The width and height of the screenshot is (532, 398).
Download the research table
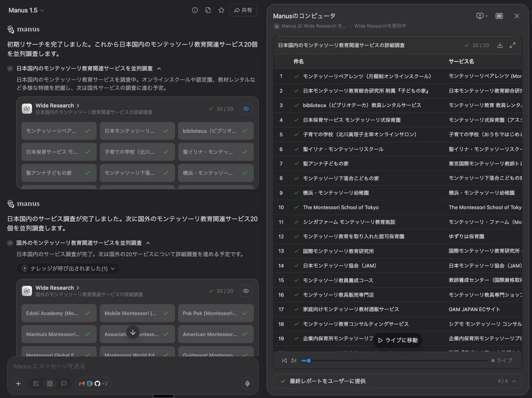pos(500,45)
